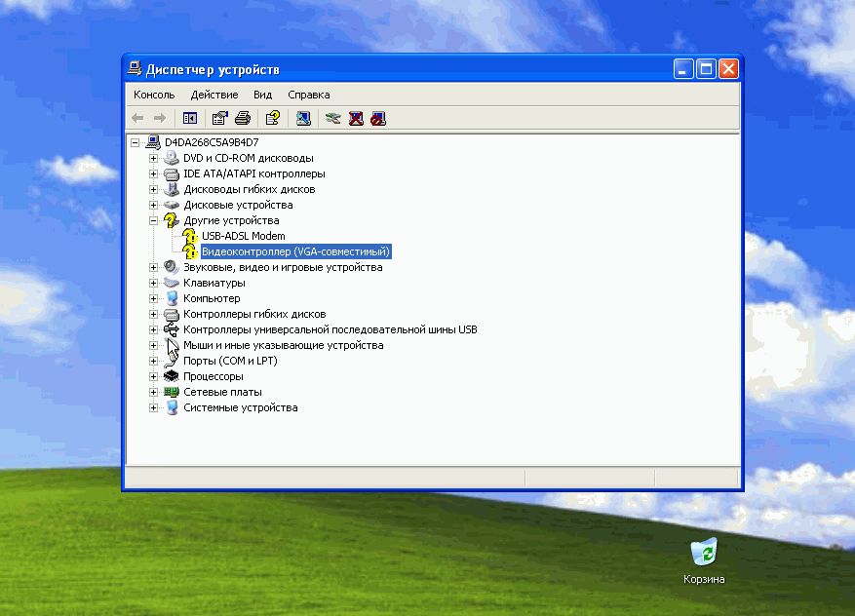Click the Help toolbar icon
The width and height of the screenshot is (855, 616).
tap(273, 118)
